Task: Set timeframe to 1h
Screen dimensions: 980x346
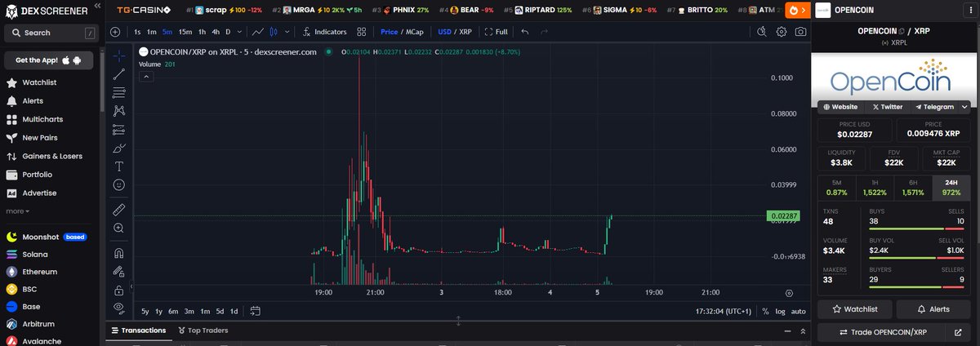Action: 202,32
